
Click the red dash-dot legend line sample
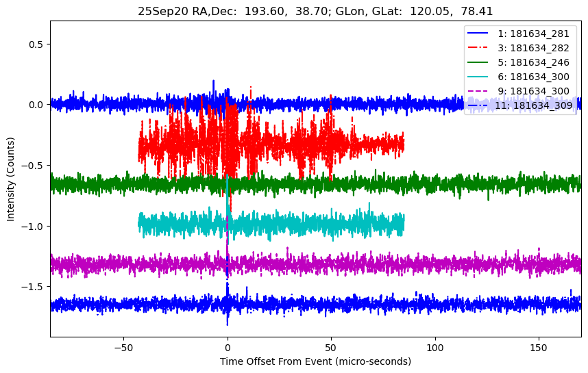(478, 47)
